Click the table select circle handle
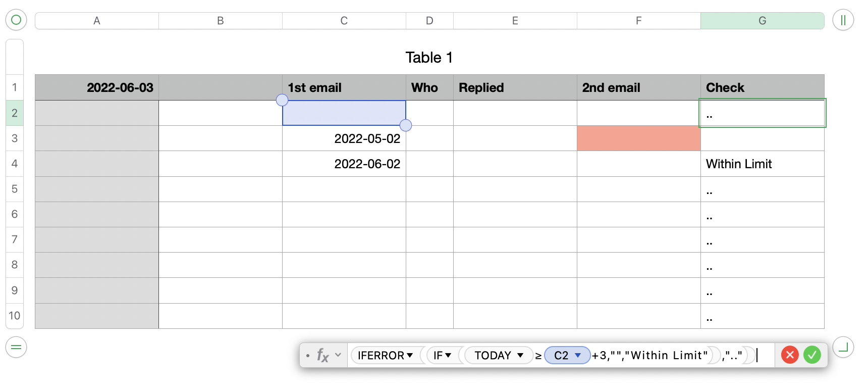Screen dimensions: 868x390 click(16, 20)
